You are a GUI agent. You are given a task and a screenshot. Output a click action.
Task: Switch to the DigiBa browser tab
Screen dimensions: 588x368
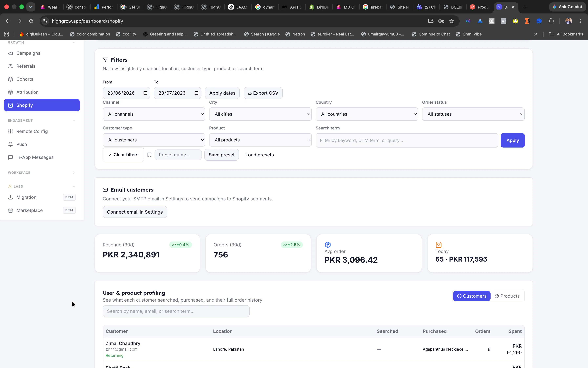319,7
